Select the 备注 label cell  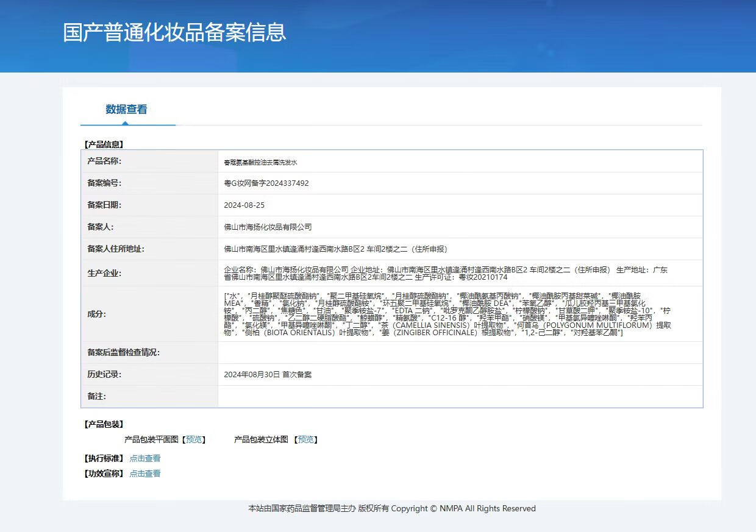pyautogui.click(x=149, y=397)
